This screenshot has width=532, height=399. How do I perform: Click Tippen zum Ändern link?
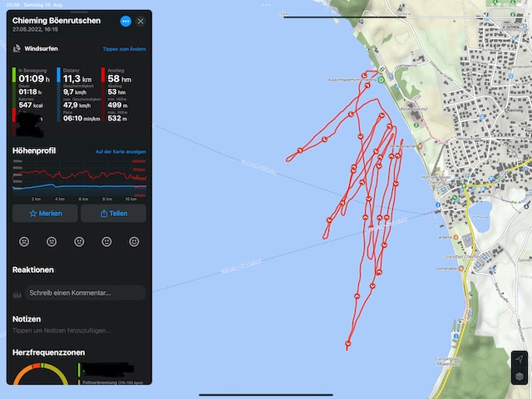pos(125,49)
